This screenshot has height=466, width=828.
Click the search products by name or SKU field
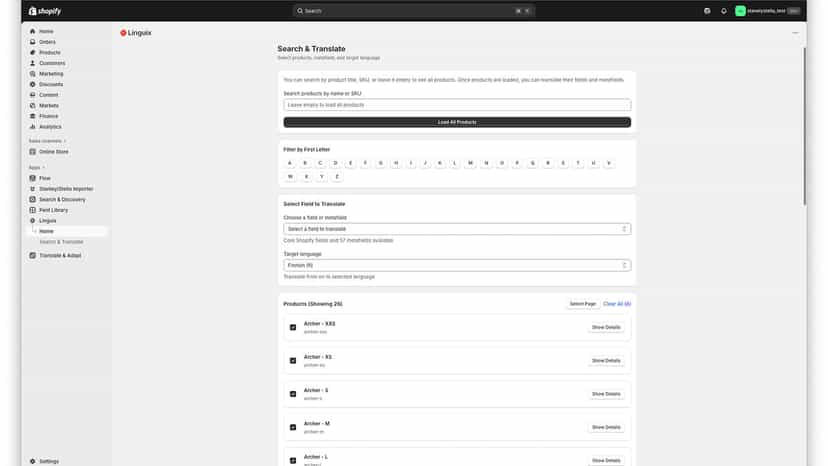click(457, 105)
